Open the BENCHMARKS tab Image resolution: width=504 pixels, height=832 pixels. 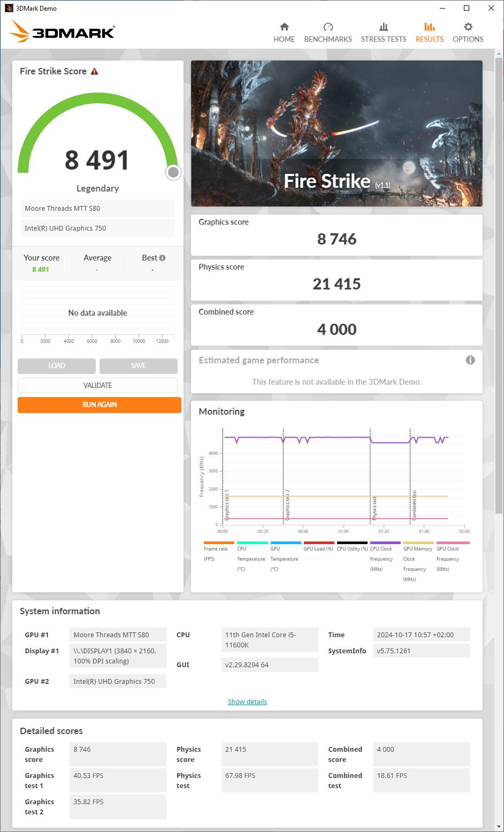click(328, 33)
